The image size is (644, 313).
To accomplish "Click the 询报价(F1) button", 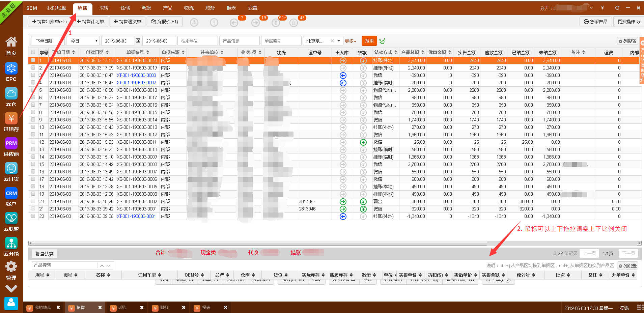I will point(165,22).
